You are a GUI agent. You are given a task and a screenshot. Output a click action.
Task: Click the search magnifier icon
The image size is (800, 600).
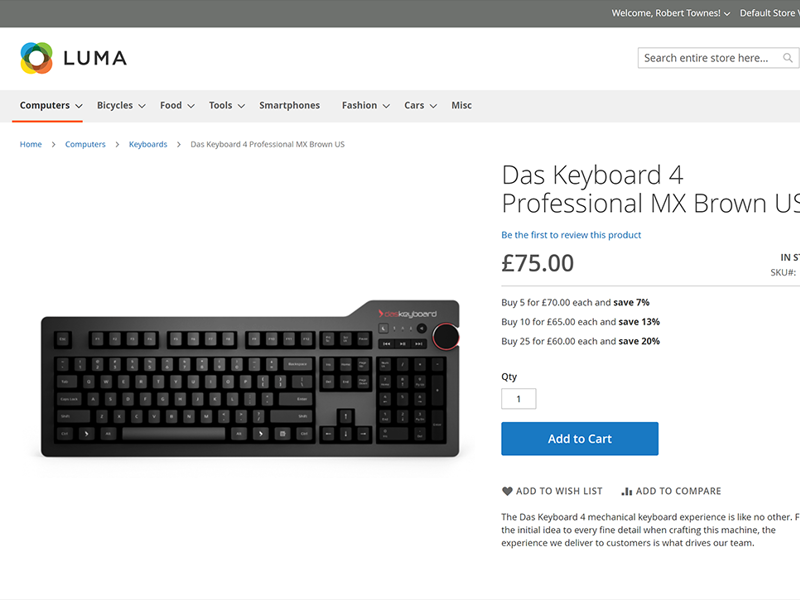788,58
